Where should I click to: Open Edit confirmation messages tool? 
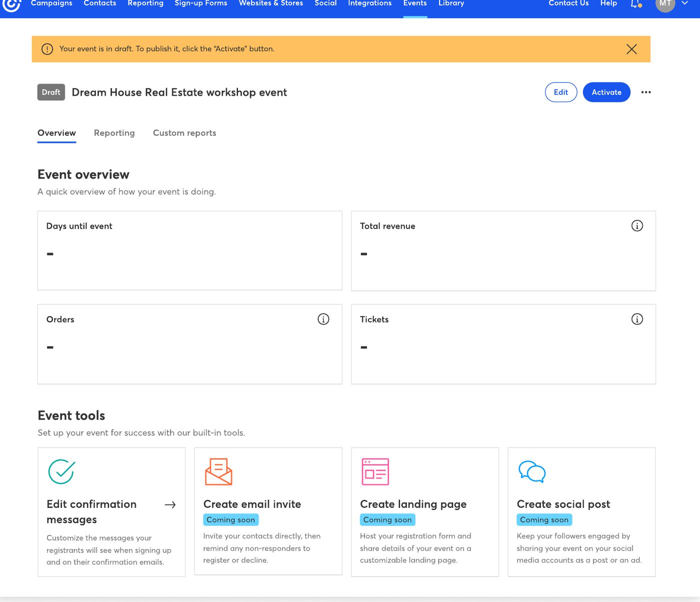point(111,512)
